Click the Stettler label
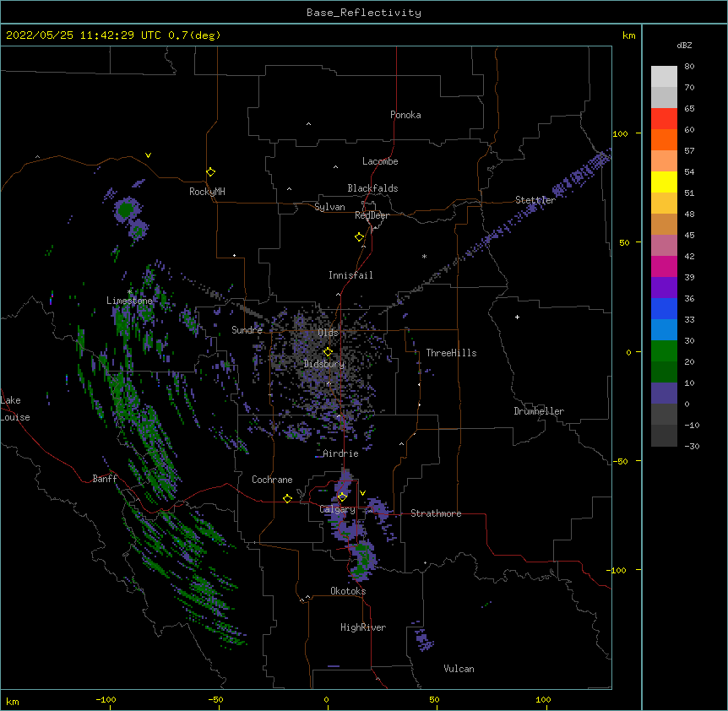 coord(535,200)
